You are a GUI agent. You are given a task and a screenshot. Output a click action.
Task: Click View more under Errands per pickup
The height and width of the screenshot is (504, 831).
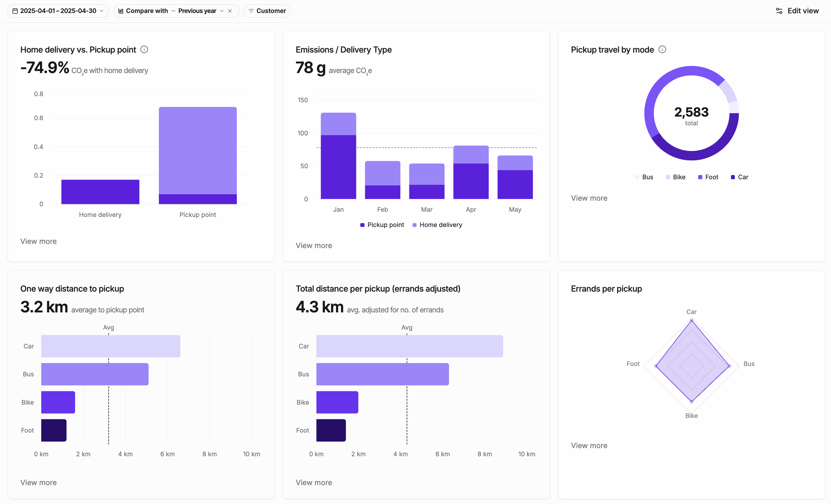pyautogui.click(x=589, y=446)
